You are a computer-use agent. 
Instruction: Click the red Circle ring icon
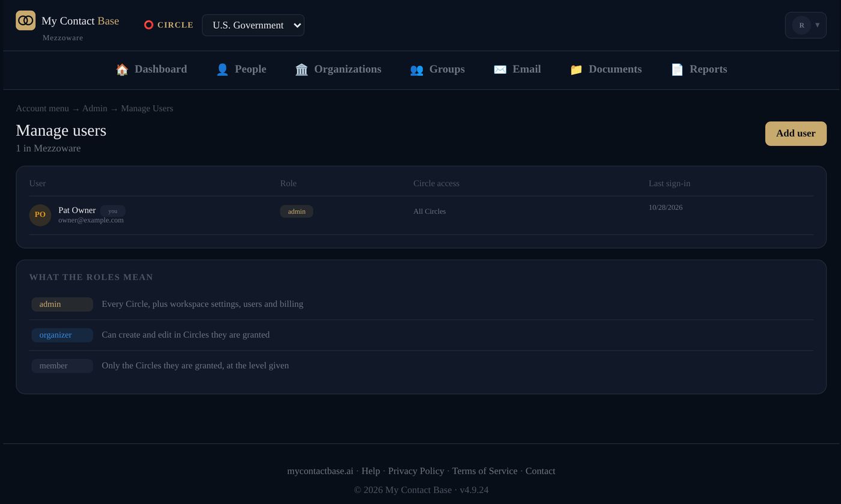pyautogui.click(x=148, y=25)
